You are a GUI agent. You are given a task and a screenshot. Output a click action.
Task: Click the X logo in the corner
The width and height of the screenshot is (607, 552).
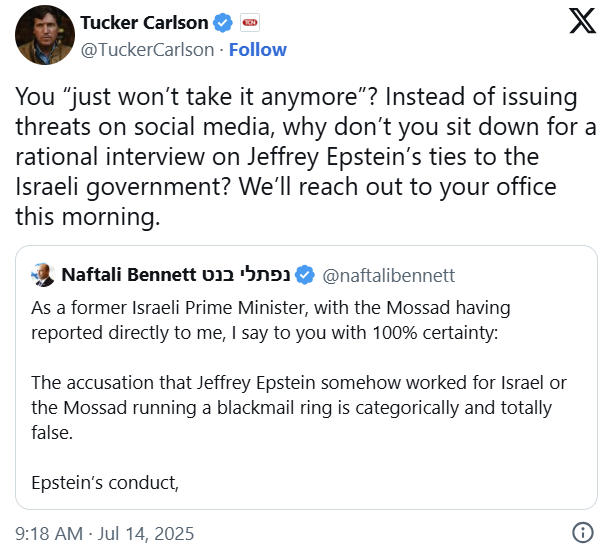(582, 23)
